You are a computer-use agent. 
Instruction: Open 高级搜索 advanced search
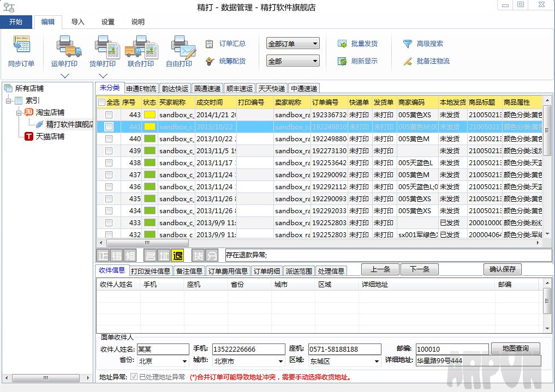(408, 44)
